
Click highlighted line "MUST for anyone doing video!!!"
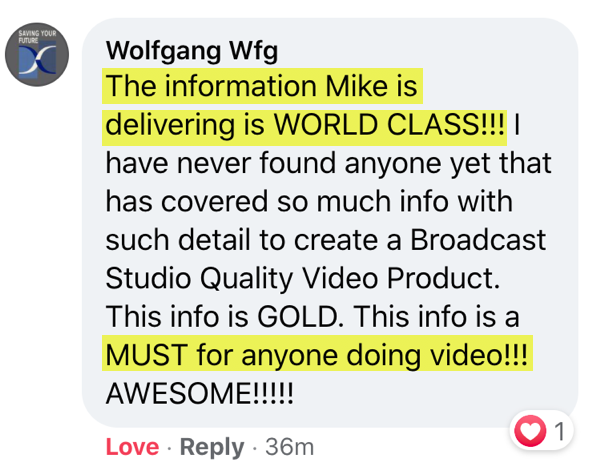[x=317, y=353]
